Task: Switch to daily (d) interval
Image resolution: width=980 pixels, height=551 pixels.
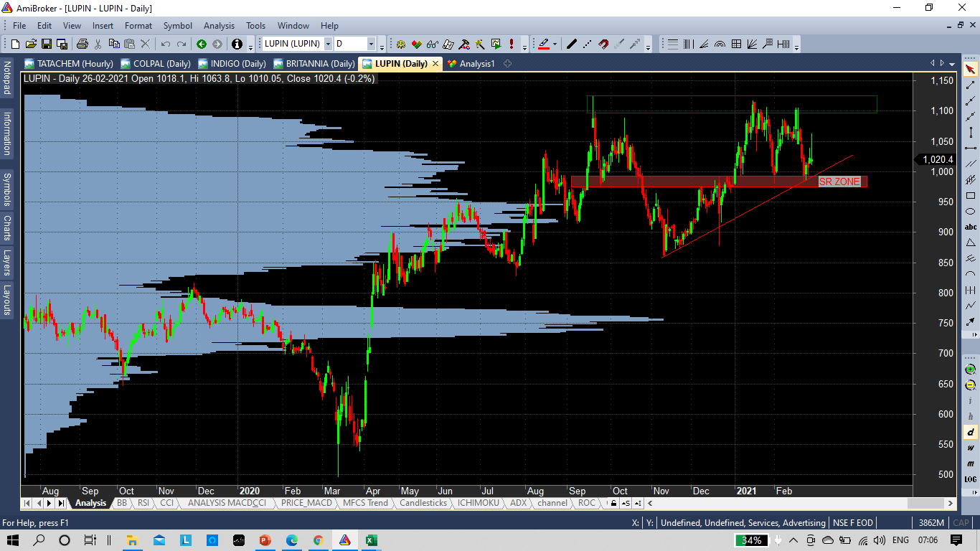Action: pos(970,432)
